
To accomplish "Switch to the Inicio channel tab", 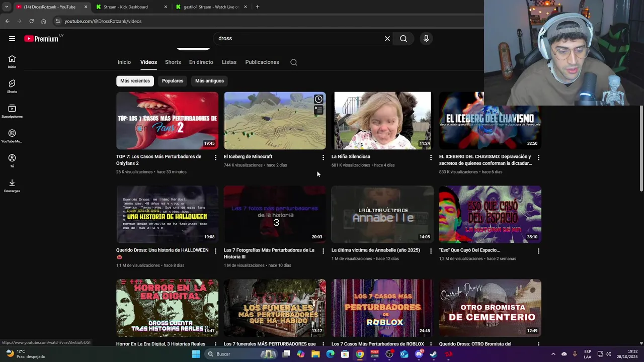I will 124,62.
